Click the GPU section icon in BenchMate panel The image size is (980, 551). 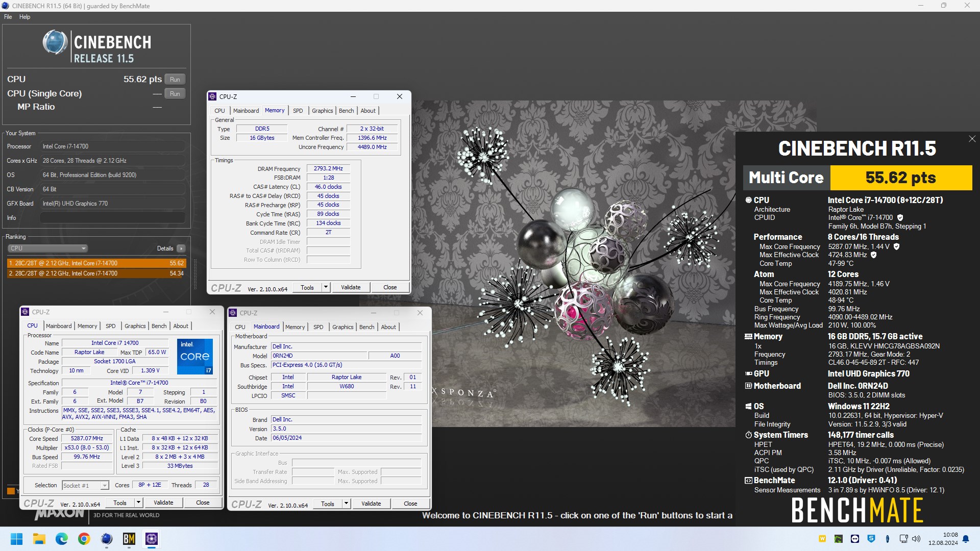(748, 373)
